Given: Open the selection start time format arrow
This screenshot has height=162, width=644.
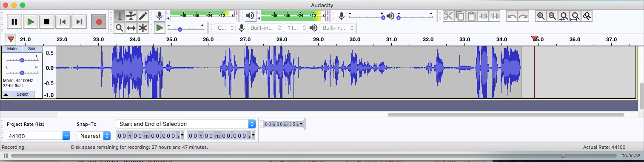Looking at the screenshot, I should (182, 136).
